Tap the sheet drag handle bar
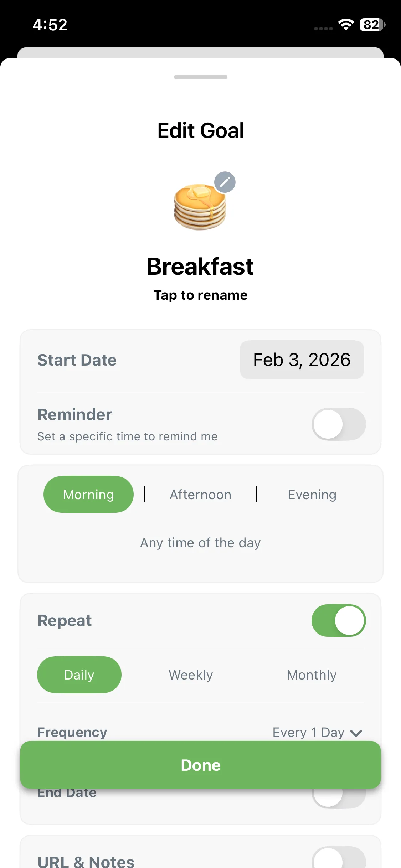 click(x=200, y=77)
